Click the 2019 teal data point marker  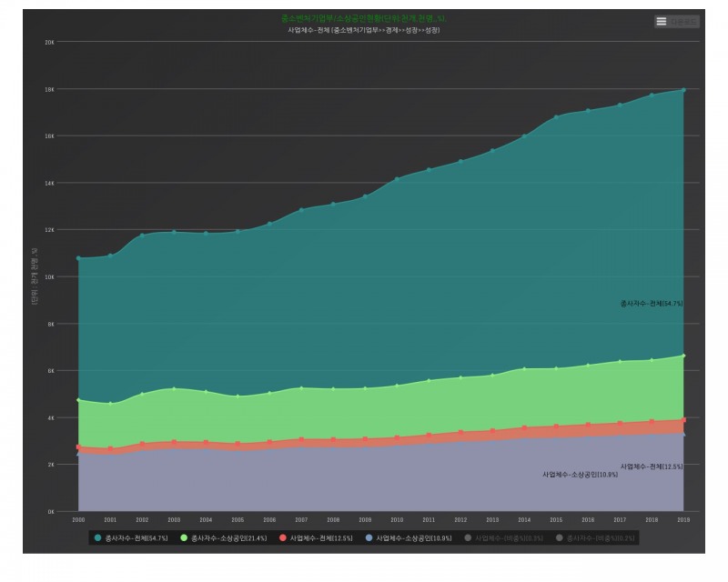[683, 90]
